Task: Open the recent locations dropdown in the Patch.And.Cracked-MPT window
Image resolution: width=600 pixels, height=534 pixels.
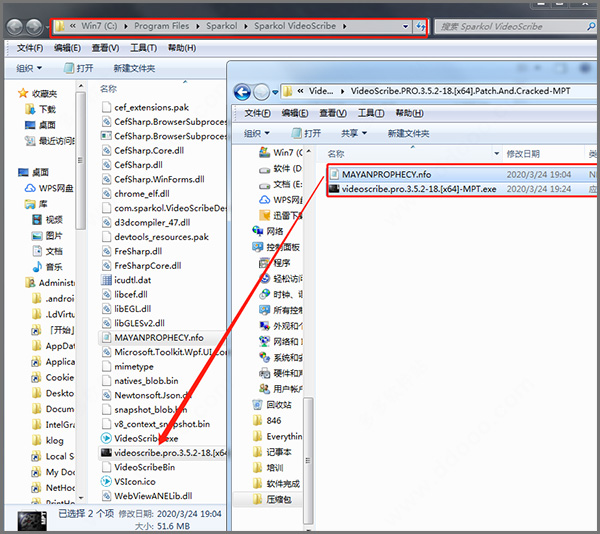Action: click(275, 93)
